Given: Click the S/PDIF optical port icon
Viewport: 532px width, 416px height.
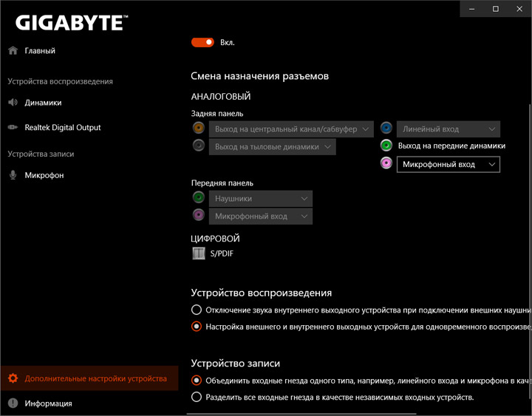Looking at the screenshot, I should [x=199, y=253].
